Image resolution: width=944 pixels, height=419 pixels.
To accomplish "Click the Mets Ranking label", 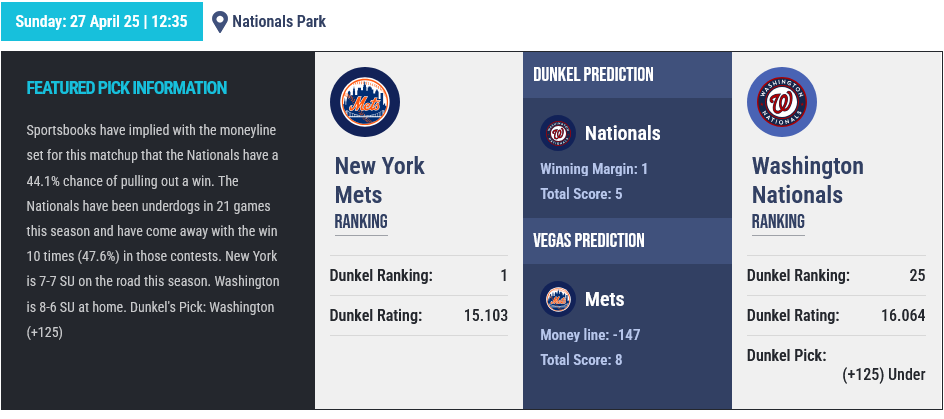I will 361,221.
